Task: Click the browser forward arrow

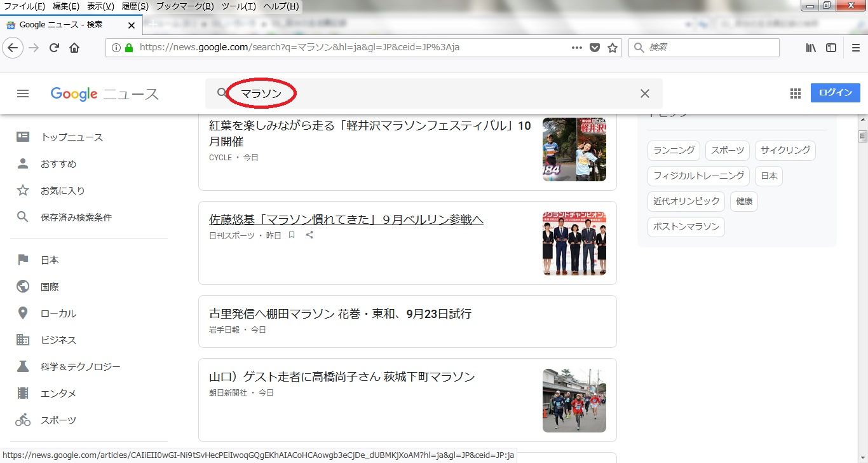Action: [x=34, y=48]
